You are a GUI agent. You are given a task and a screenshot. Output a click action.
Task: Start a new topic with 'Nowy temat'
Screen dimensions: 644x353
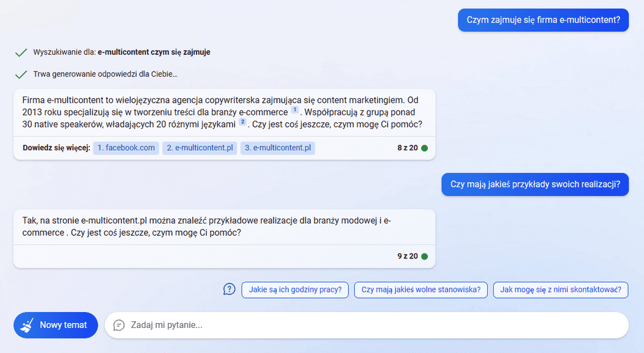pos(56,325)
